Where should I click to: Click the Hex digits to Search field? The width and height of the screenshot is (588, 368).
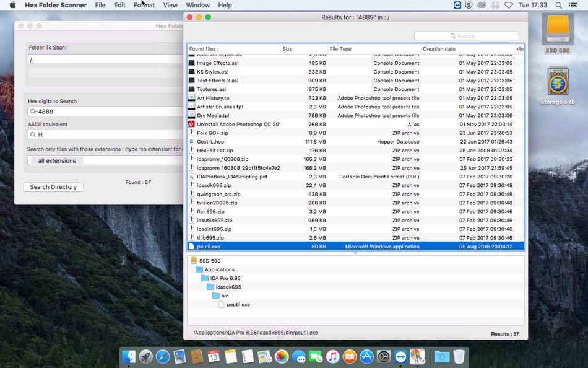pyautogui.click(x=106, y=111)
